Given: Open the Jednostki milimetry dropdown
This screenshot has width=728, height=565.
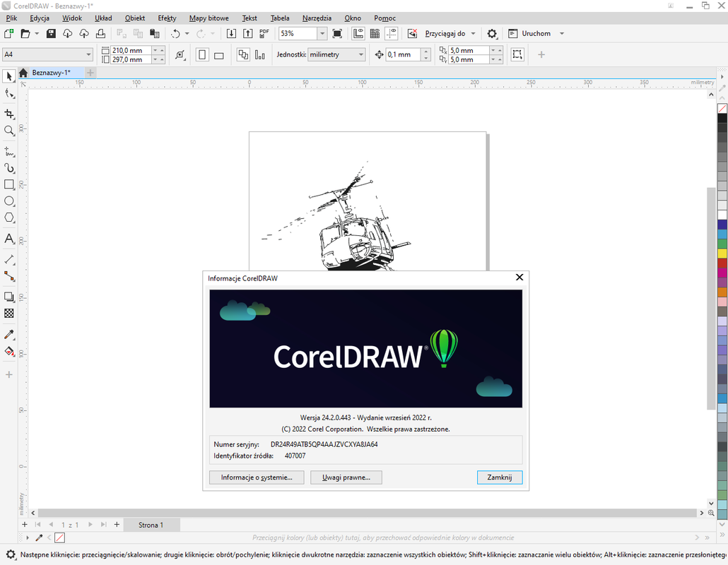Looking at the screenshot, I should pos(360,55).
